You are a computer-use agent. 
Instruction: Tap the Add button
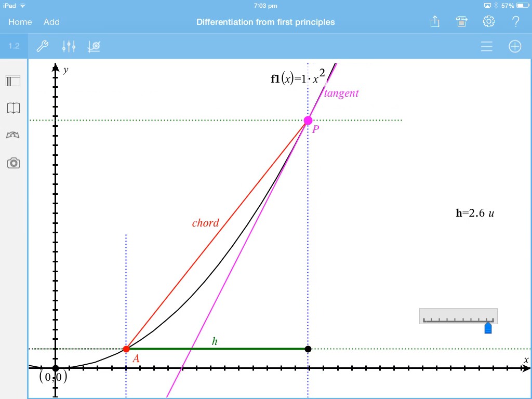click(51, 22)
